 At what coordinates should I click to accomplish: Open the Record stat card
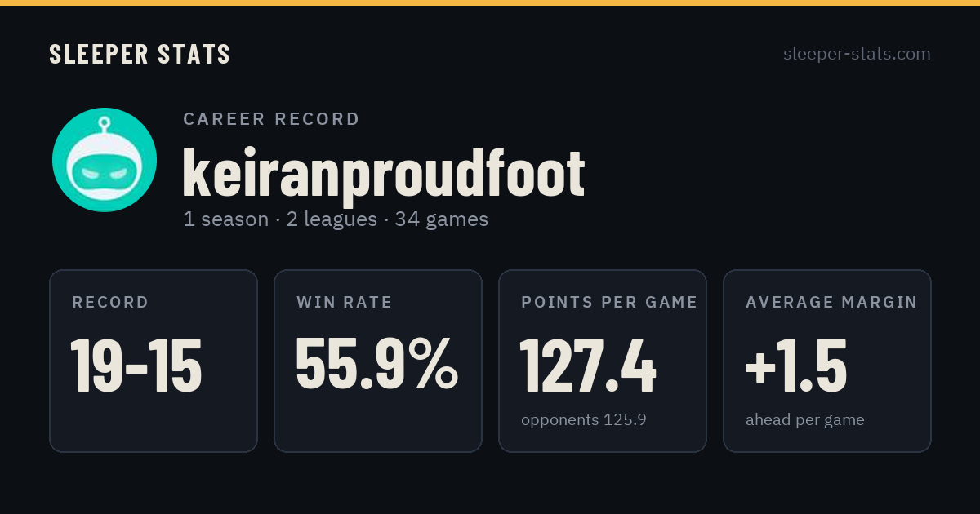154,361
